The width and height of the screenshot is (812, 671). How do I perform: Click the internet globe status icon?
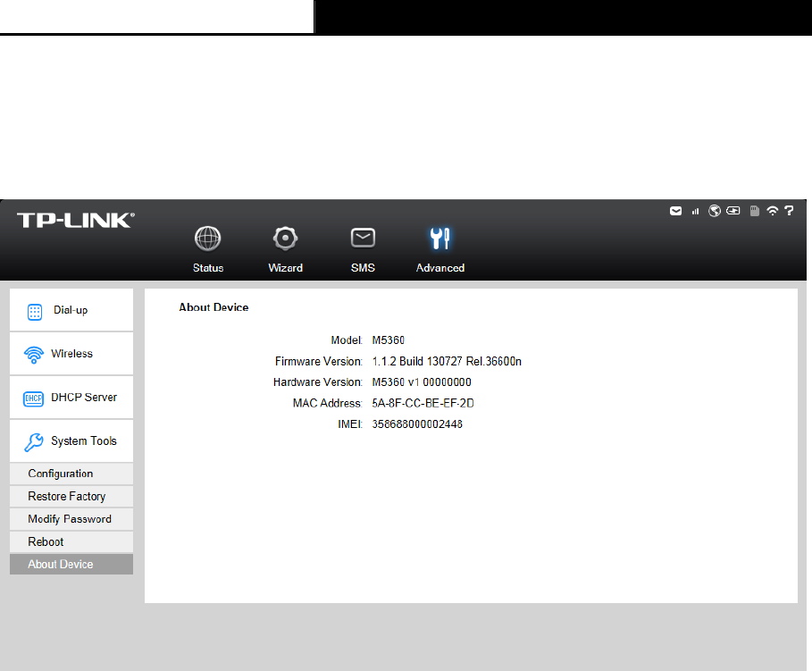coord(715,211)
